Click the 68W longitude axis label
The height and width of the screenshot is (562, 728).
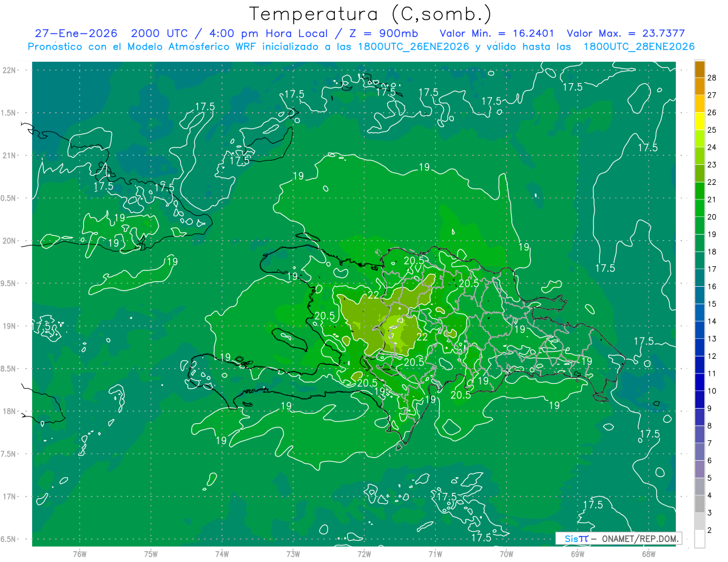[x=649, y=554]
